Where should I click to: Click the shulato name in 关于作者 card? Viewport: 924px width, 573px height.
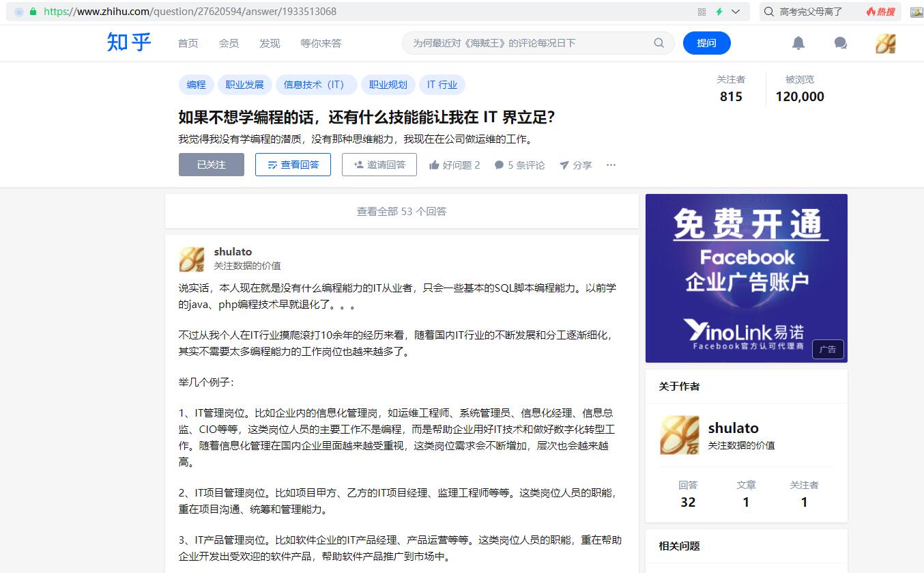click(734, 428)
